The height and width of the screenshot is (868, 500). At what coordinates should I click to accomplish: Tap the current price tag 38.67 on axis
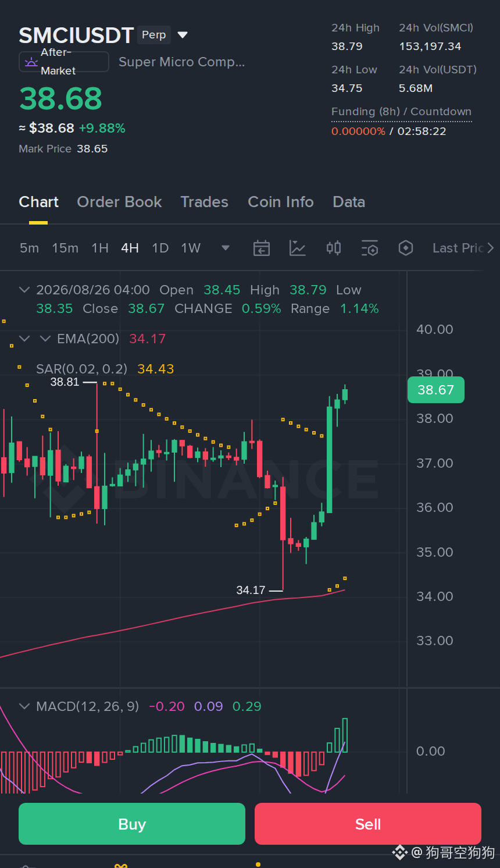coord(435,390)
